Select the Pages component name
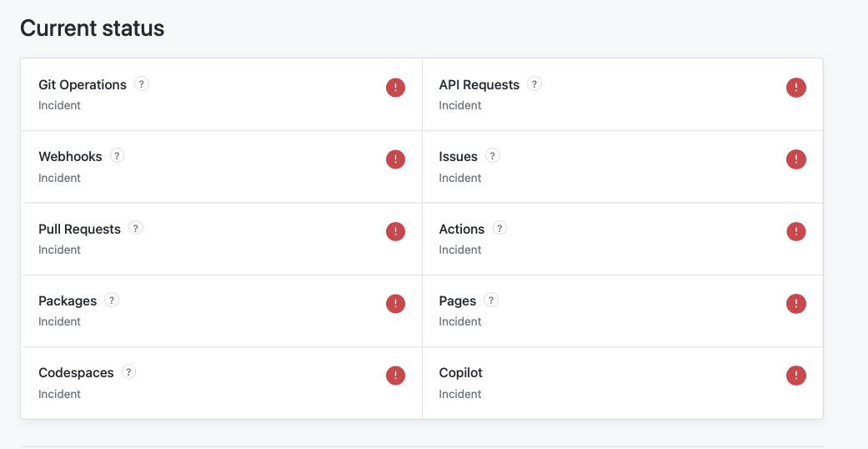The height and width of the screenshot is (449, 868). 458,301
